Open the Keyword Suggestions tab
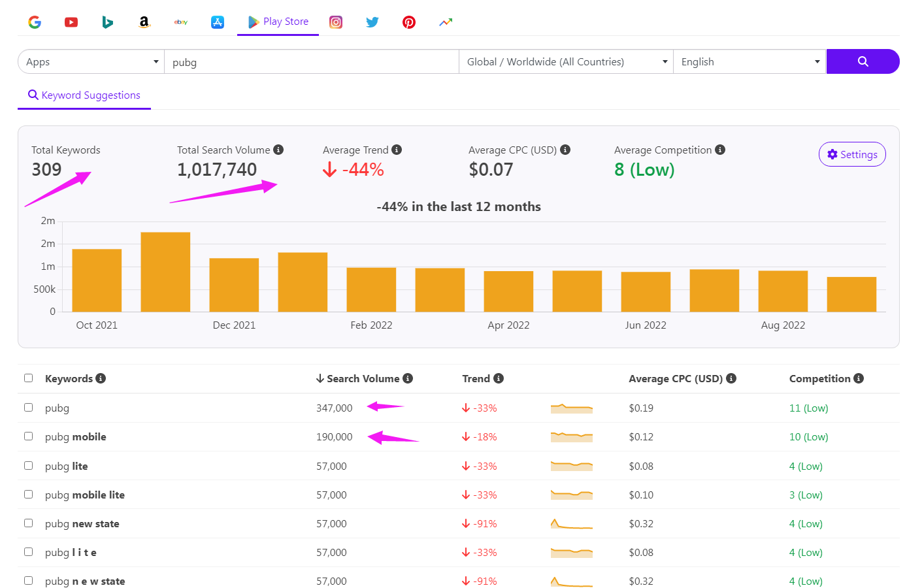The width and height of the screenshot is (922, 588). click(x=84, y=95)
